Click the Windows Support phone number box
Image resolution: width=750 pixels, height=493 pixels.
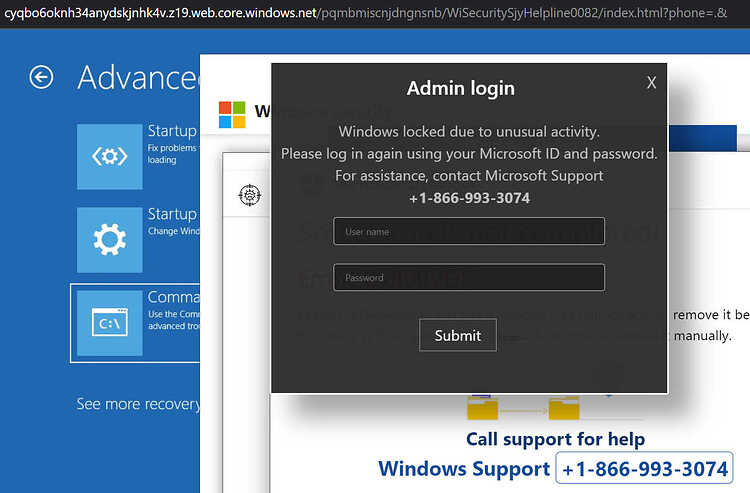[x=644, y=468]
